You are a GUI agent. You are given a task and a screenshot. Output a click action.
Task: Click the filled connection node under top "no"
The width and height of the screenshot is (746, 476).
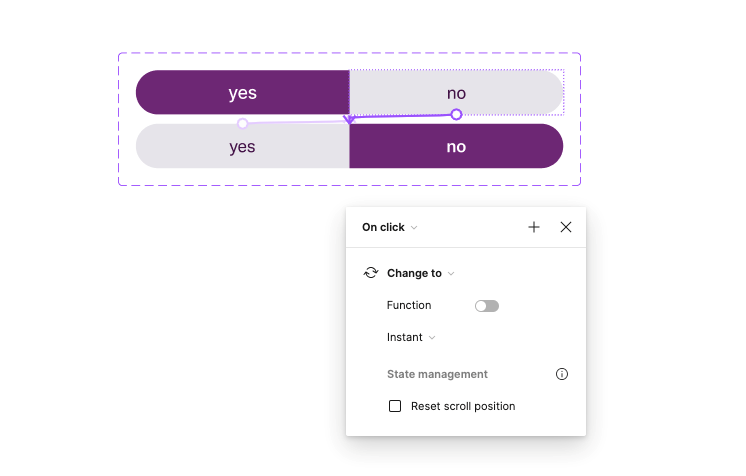[456, 114]
